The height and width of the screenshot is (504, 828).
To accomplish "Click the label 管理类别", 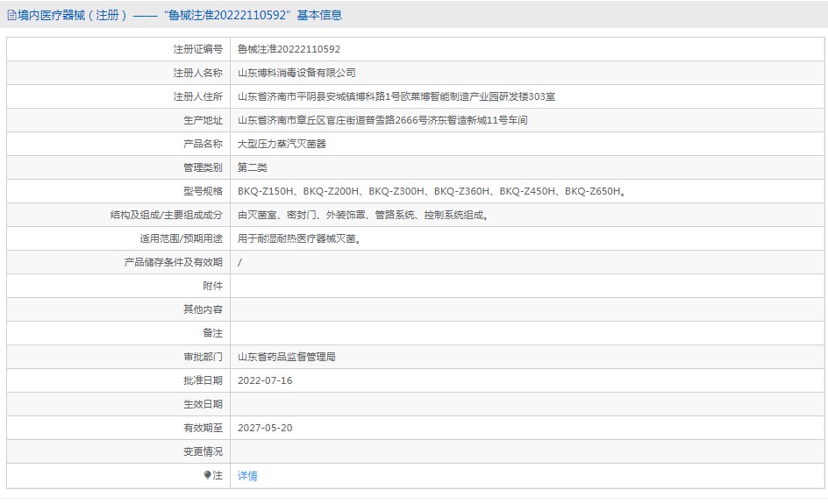I will pyautogui.click(x=203, y=167).
